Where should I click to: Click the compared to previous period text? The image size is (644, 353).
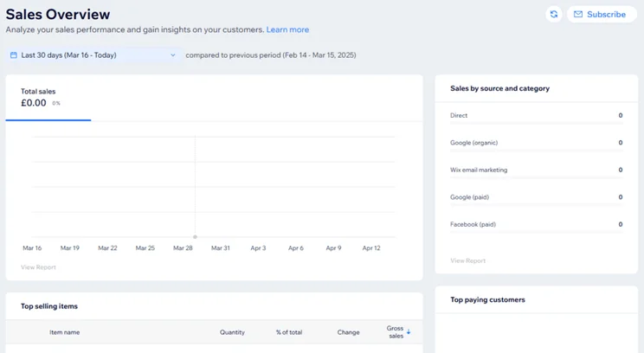pyautogui.click(x=271, y=55)
